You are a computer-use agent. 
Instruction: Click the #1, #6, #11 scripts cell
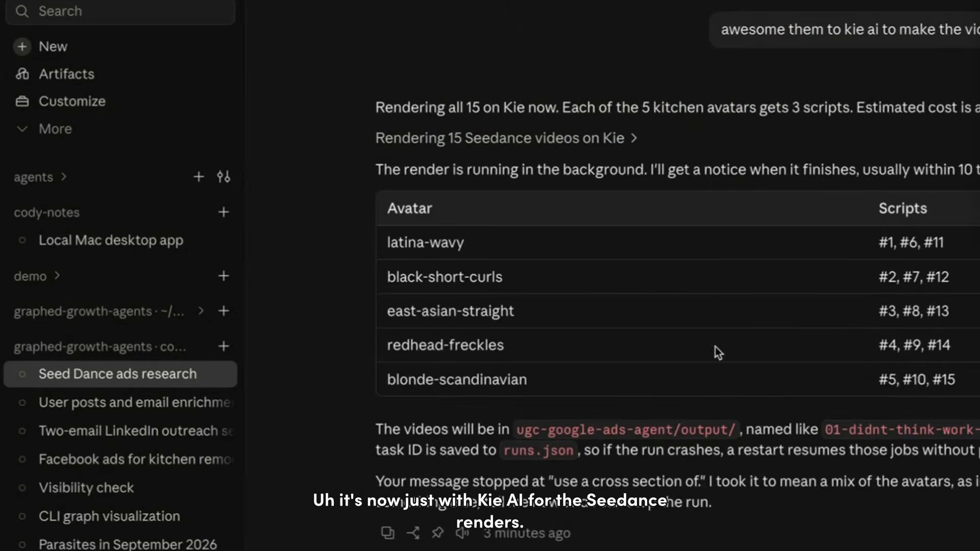[x=911, y=242]
